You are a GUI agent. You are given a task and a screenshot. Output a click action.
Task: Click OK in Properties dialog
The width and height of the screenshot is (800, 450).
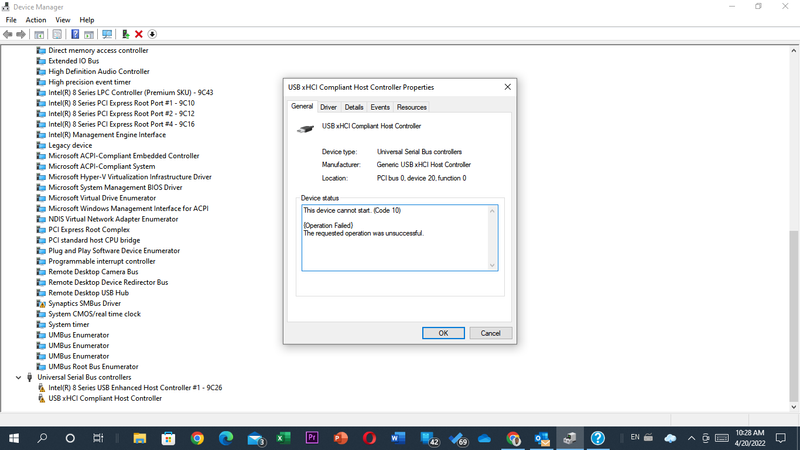[x=443, y=333]
